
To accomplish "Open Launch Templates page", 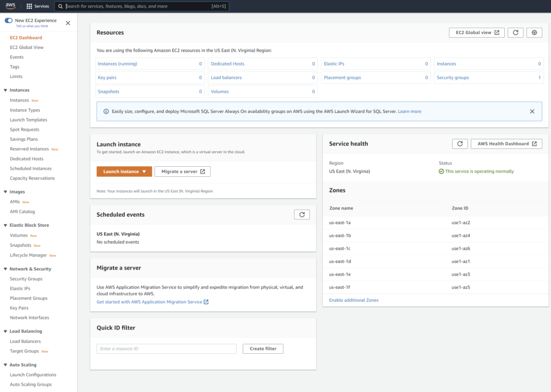I will pyautogui.click(x=29, y=120).
